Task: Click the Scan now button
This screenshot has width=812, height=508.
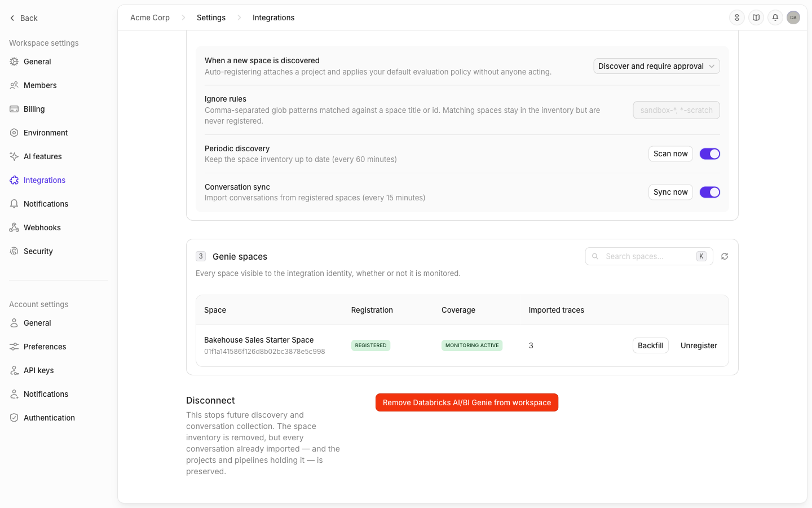Action: [670, 154]
